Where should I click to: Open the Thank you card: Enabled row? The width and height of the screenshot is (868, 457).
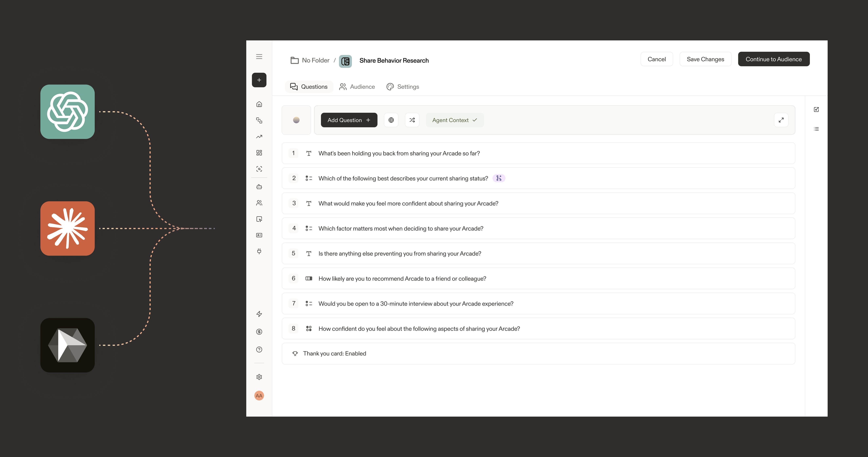[x=538, y=354]
